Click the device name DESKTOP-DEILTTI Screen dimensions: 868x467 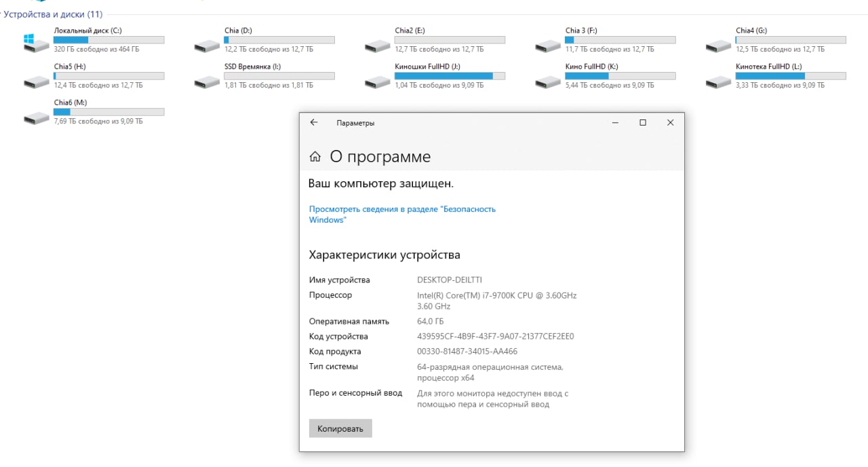[x=450, y=280]
